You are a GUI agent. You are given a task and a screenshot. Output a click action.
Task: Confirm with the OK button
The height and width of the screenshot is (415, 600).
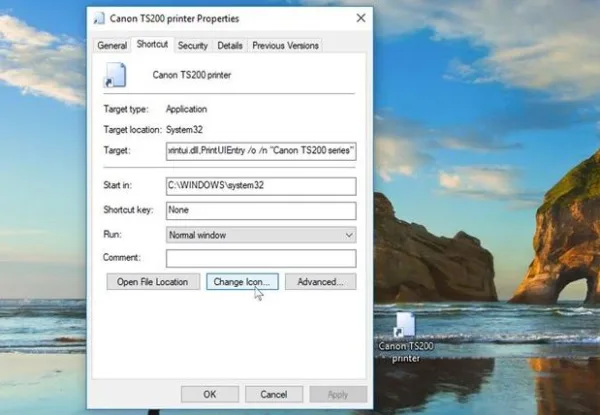point(210,394)
